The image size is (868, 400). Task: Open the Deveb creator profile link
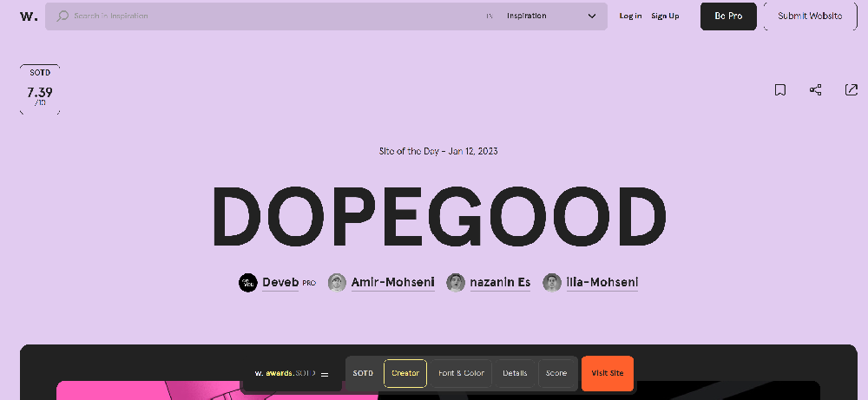pyautogui.click(x=280, y=282)
